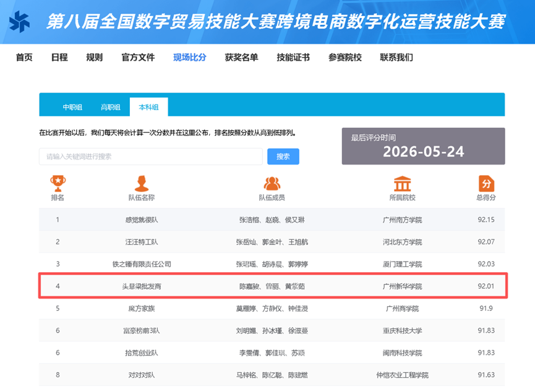This screenshot has width=535, height=392.
Task: Click the blue 搜索 search button
Action: 283,156
